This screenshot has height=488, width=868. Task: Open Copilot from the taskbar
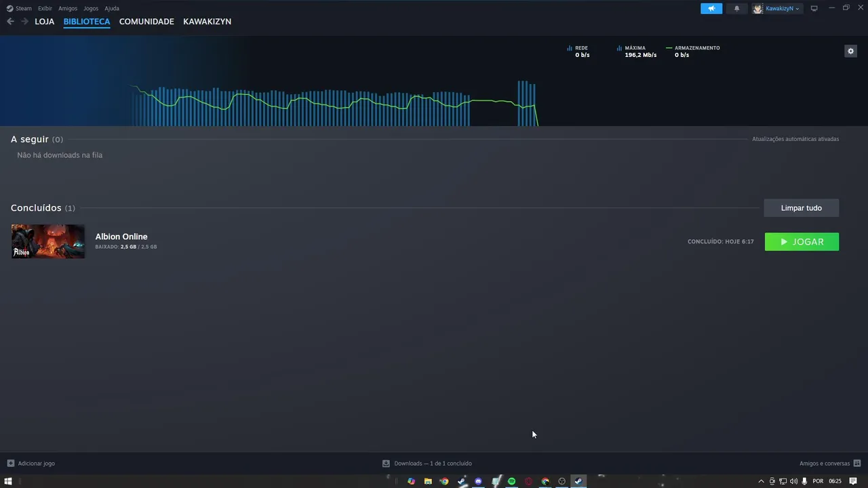tap(411, 481)
